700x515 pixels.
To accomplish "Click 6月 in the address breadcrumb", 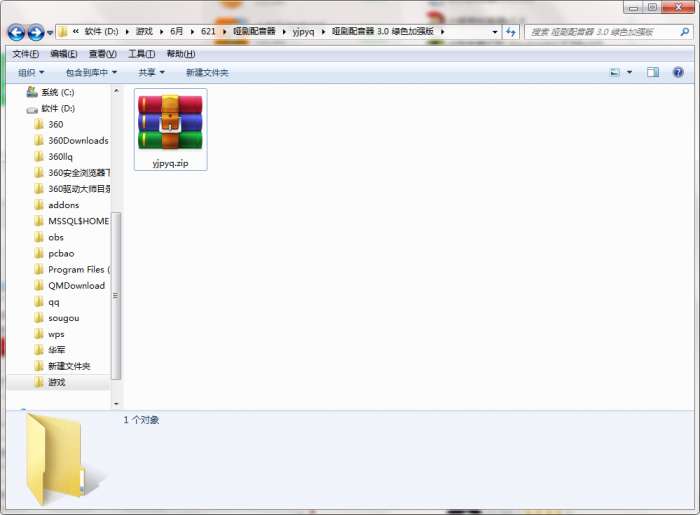I will [x=177, y=32].
